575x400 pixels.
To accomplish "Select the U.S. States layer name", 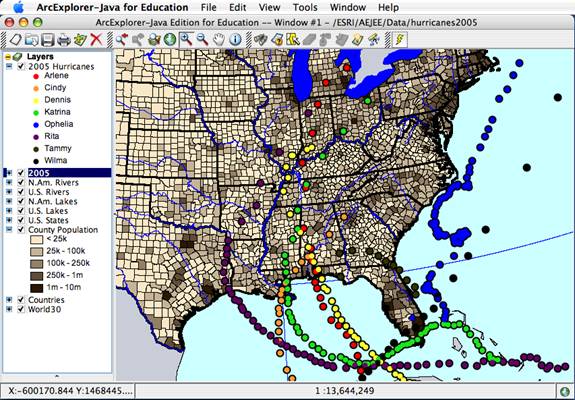I will click(x=48, y=220).
